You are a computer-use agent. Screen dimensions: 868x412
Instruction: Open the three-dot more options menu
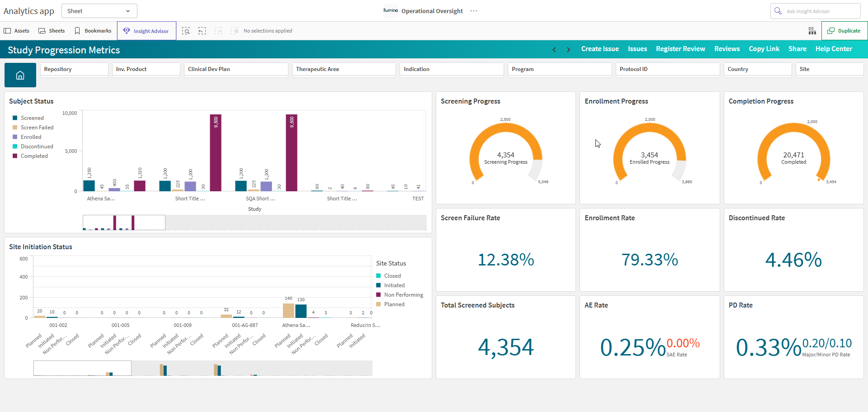pyautogui.click(x=474, y=11)
